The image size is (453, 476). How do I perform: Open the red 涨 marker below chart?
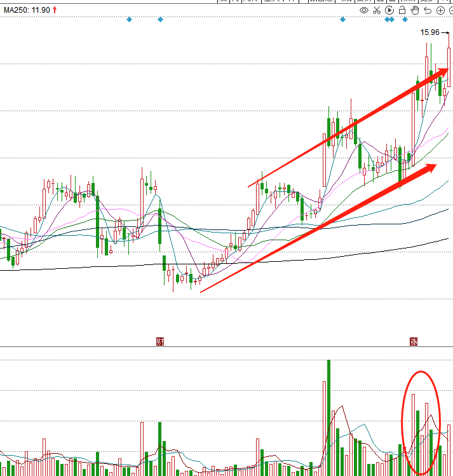[414, 342]
